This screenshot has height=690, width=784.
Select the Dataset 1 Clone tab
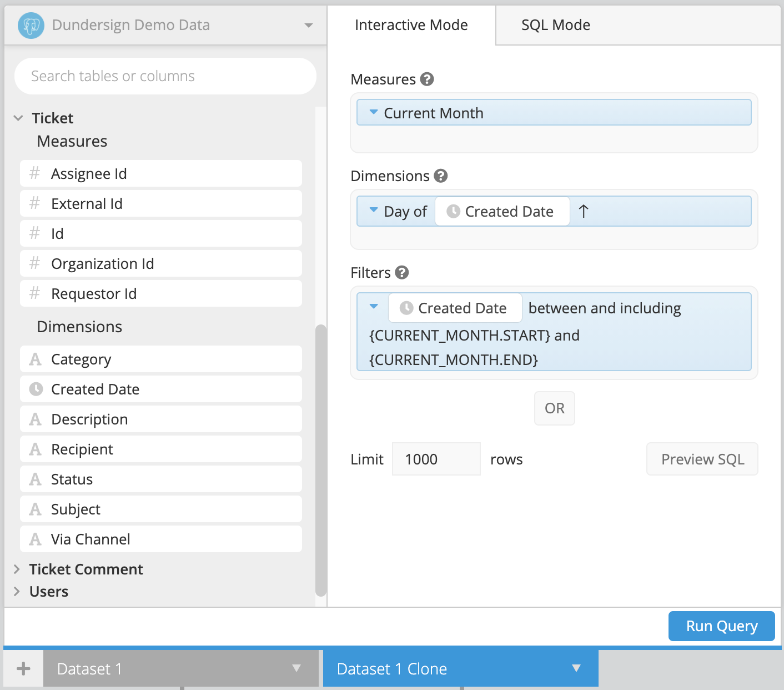click(x=461, y=668)
